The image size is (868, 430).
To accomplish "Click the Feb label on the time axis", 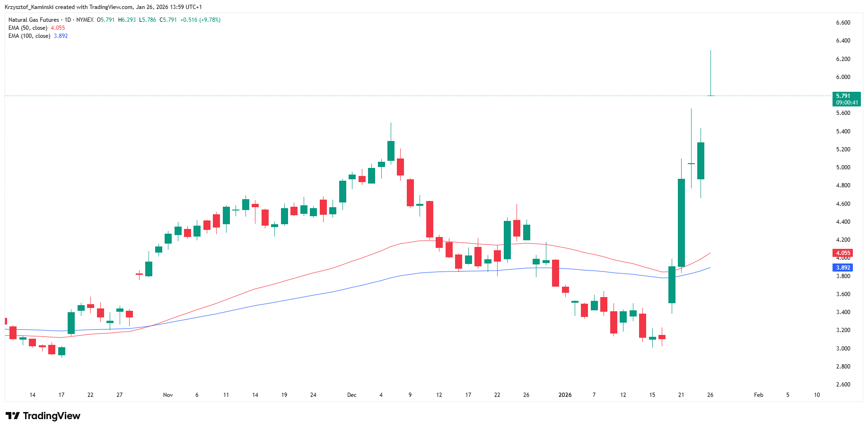I will click(x=759, y=395).
